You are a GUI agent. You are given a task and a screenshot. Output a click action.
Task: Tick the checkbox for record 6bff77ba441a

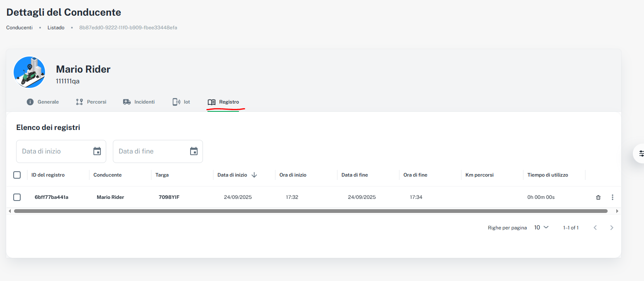(x=17, y=197)
